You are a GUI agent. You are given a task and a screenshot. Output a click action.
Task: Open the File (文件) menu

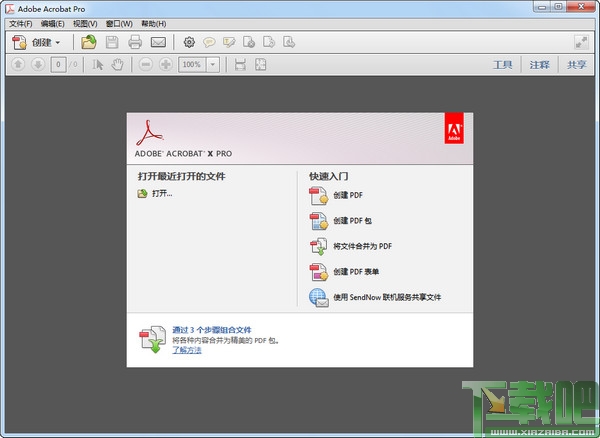20,23
